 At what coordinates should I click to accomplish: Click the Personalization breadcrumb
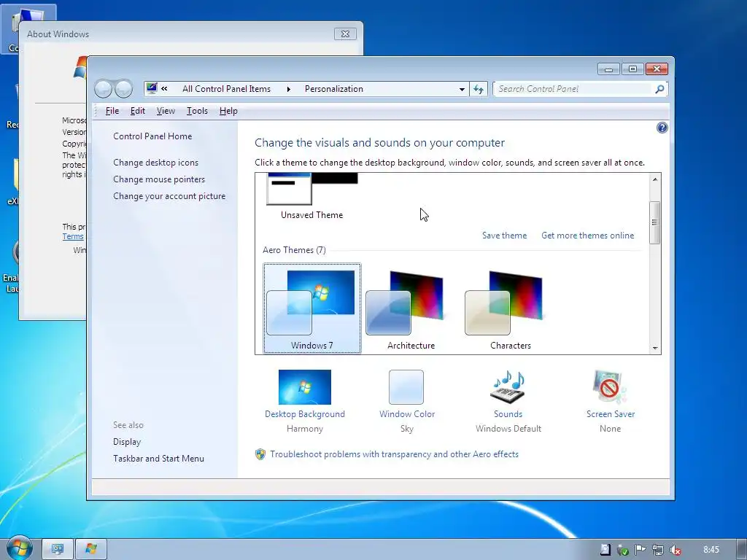coord(334,89)
